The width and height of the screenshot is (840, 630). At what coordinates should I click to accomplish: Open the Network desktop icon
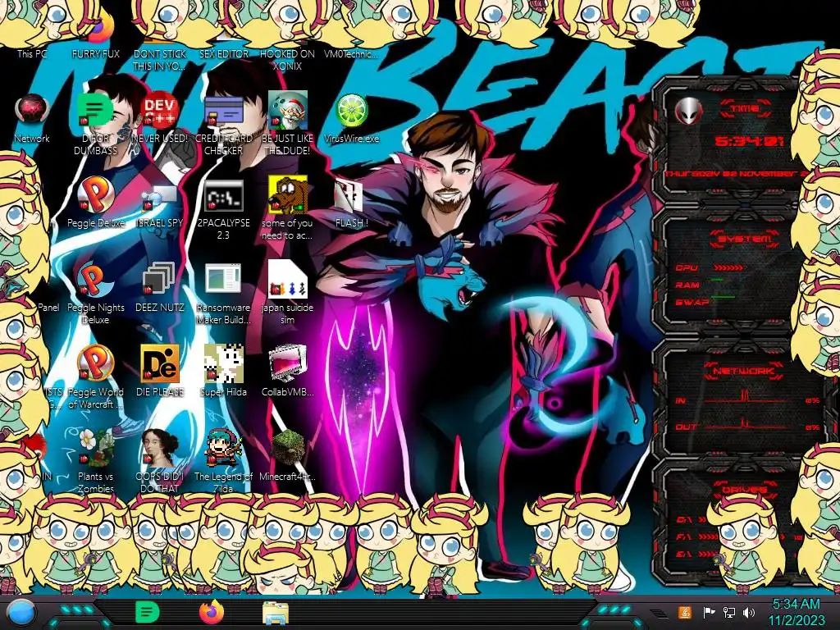32,110
